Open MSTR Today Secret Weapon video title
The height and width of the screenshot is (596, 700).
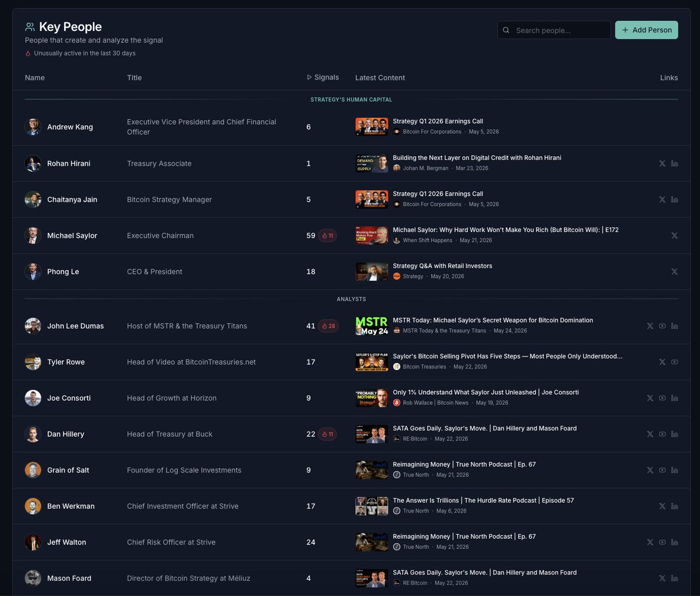click(x=492, y=320)
